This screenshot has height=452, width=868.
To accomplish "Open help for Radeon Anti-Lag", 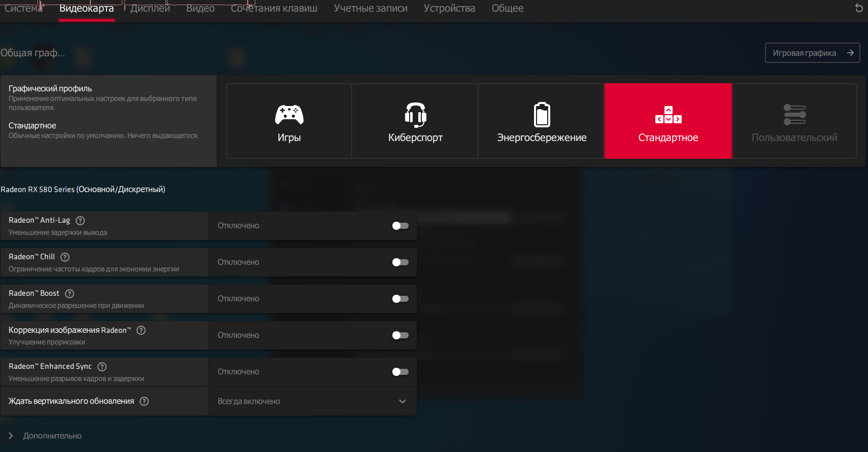I will coord(80,221).
